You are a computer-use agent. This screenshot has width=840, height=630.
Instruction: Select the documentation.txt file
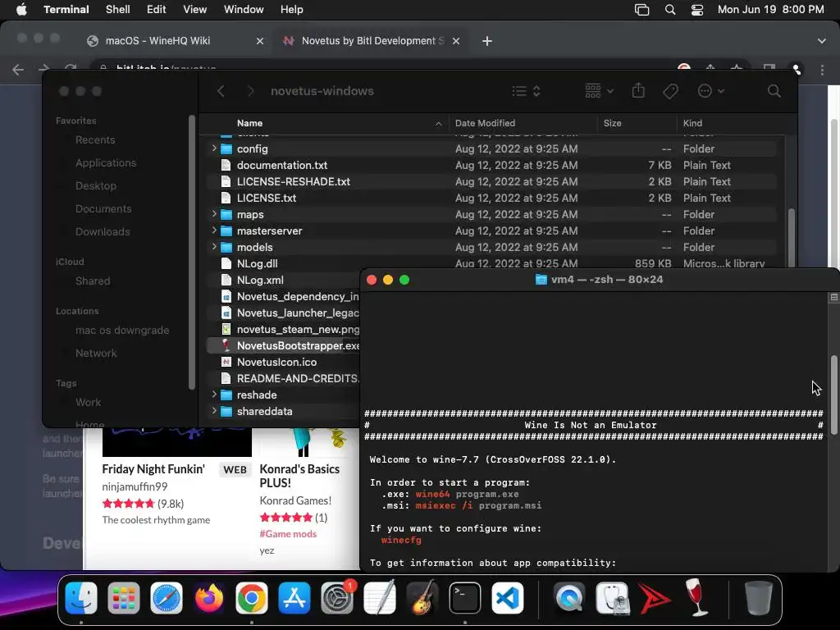click(x=282, y=165)
